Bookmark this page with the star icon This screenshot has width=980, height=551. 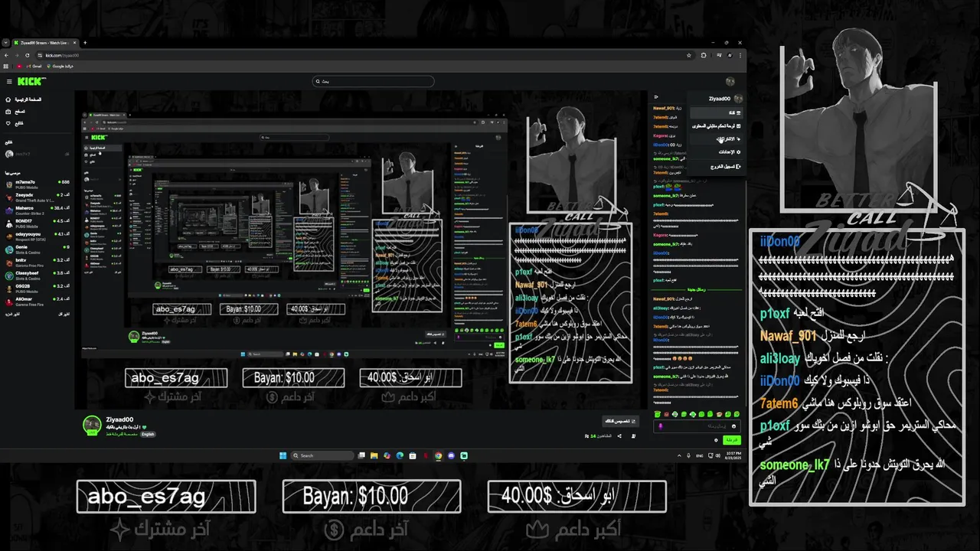point(689,55)
